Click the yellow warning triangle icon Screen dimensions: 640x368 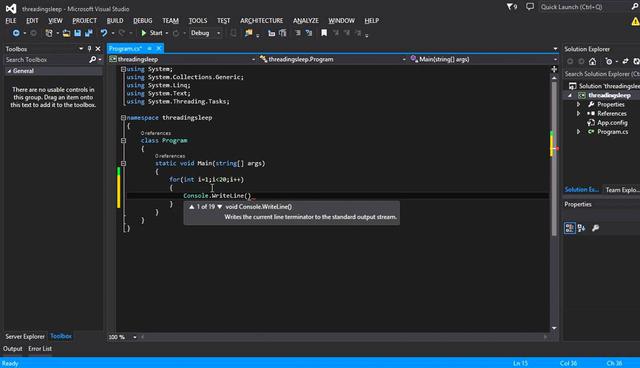635,22
